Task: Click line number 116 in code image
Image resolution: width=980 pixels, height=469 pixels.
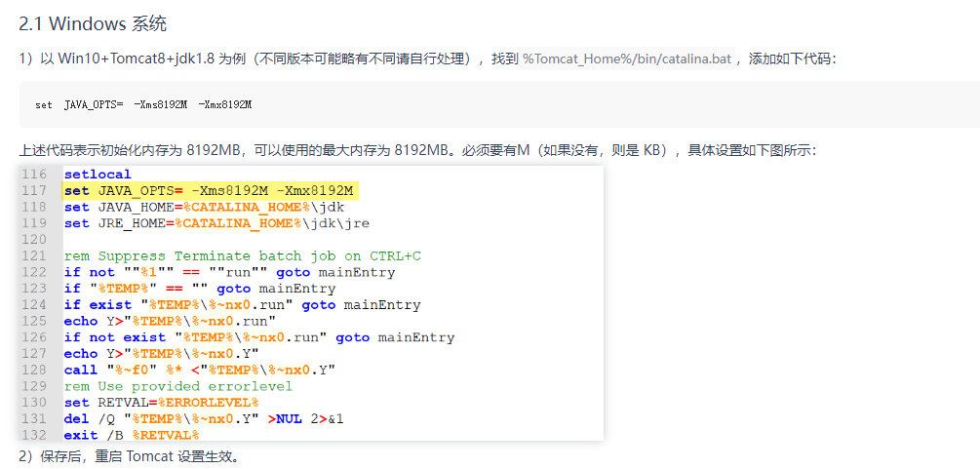Action: click(34, 175)
